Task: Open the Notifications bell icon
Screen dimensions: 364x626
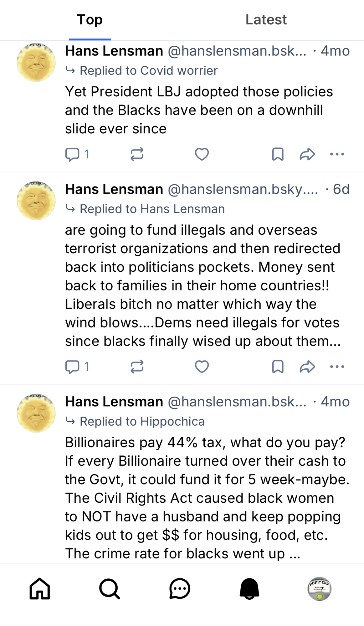Action: 249,589
